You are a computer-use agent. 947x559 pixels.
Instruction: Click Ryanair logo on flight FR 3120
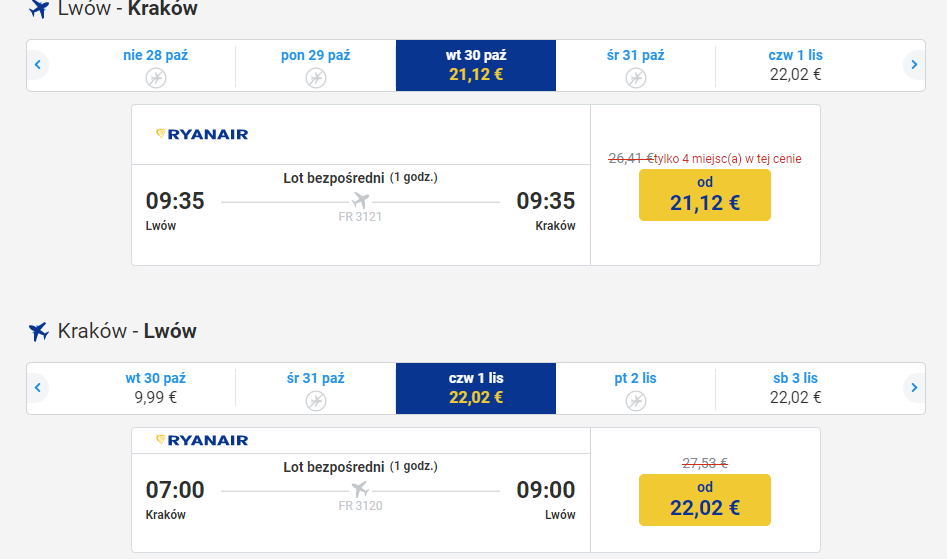click(202, 440)
